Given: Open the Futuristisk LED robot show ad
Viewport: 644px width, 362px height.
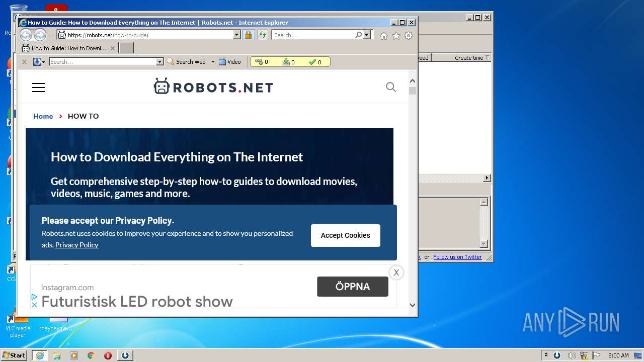Looking at the screenshot, I should tap(137, 302).
